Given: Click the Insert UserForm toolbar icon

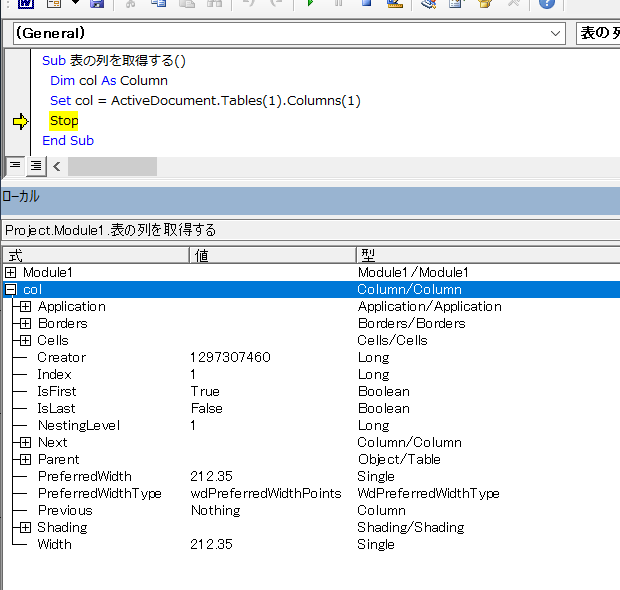Looking at the screenshot, I should click(x=54, y=4).
